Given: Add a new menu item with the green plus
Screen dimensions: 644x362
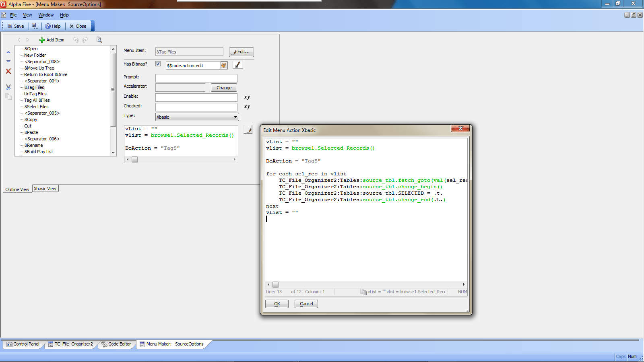Looking at the screenshot, I should coord(42,40).
